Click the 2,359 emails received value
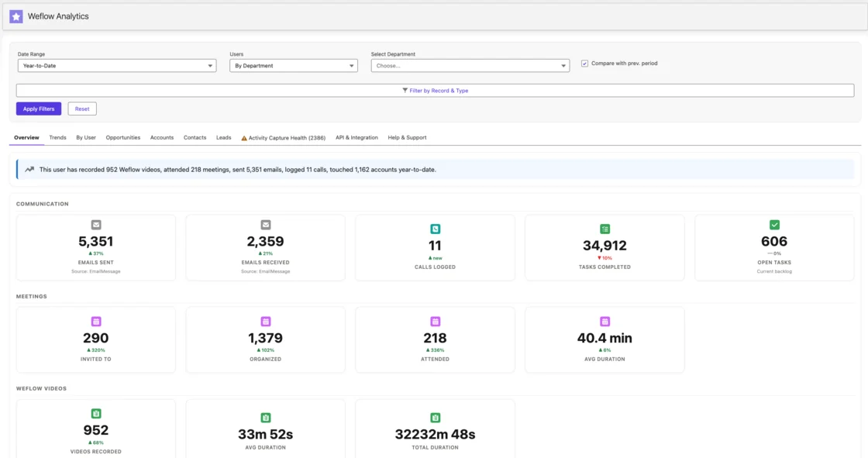Image resolution: width=868 pixels, height=458 pixels. [266, 242]
